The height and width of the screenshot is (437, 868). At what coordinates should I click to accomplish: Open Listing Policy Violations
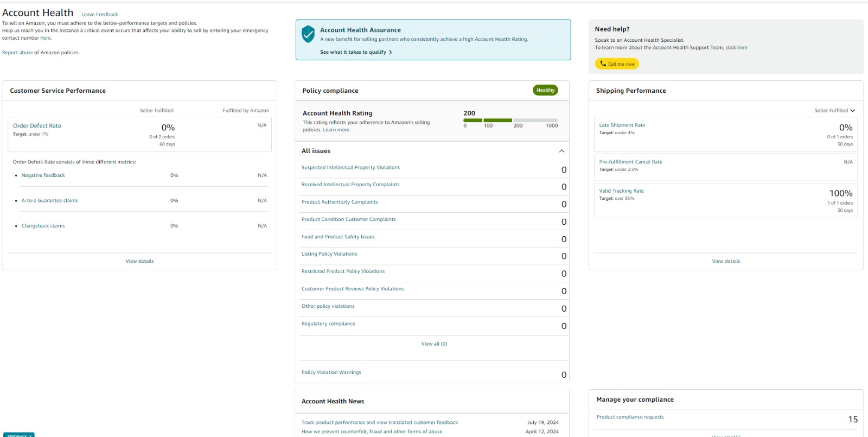pos(329,254)
